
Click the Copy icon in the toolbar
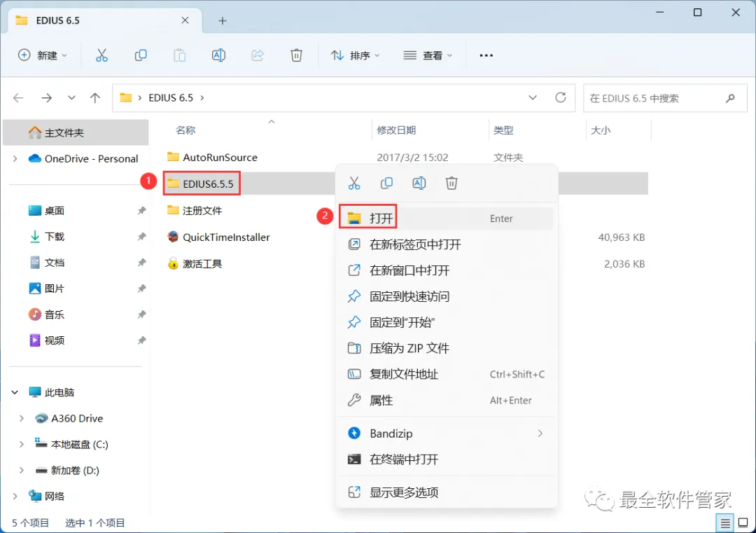[140, 55]
